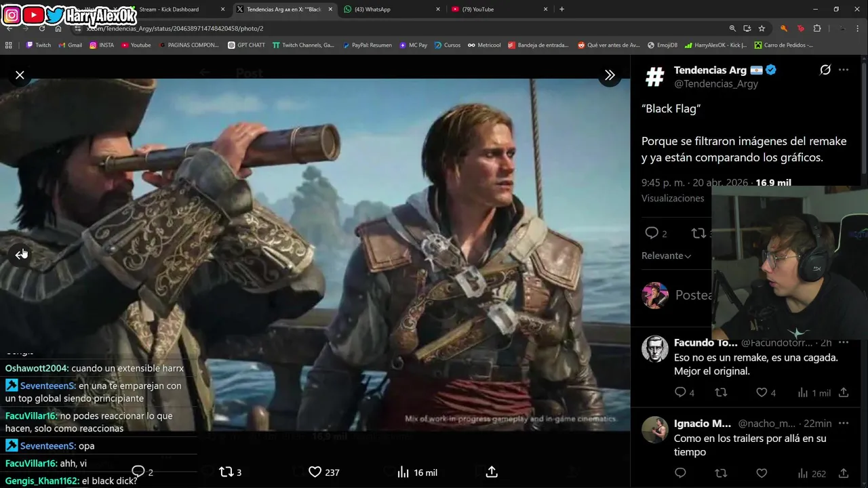The width and height of the screenshot is (868, 488).
Task: Reply to Ignacio's comment icon
Action: [x=680, y=473]
